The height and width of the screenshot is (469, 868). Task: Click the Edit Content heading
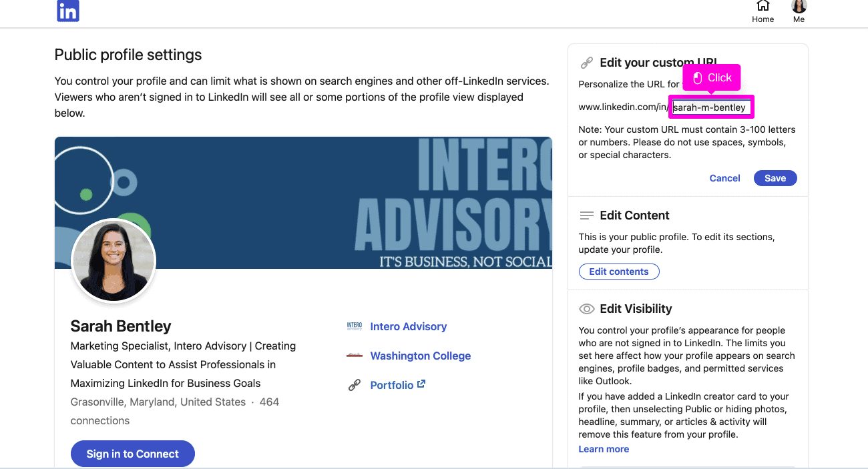634,215
